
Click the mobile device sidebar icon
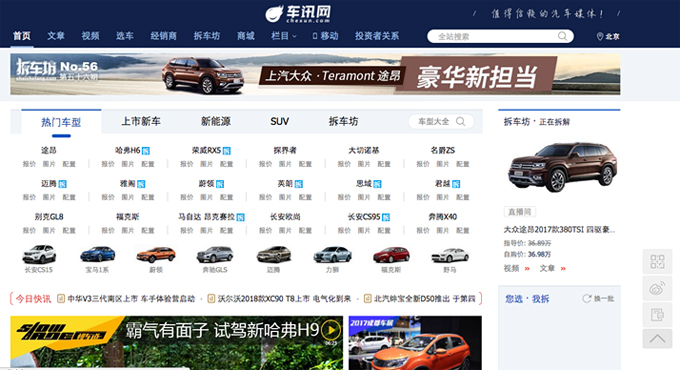[657, 314]
